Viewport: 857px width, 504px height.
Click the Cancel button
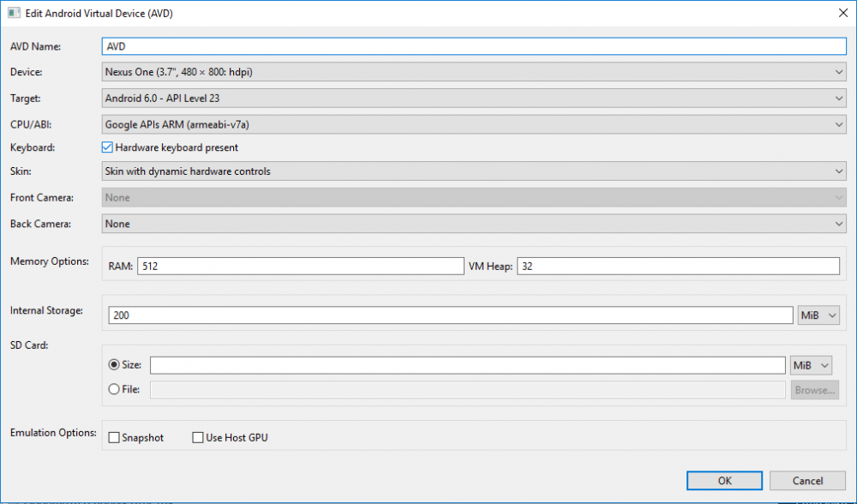click(x=807, y=481)
